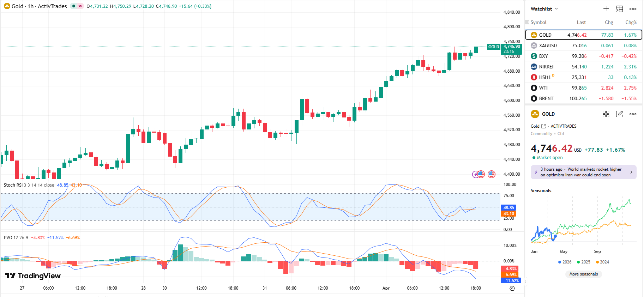Click the Stoch RSI indicator title
Image resolution: width=644 pixels, height=297 pixels.
tap(13, 185)
